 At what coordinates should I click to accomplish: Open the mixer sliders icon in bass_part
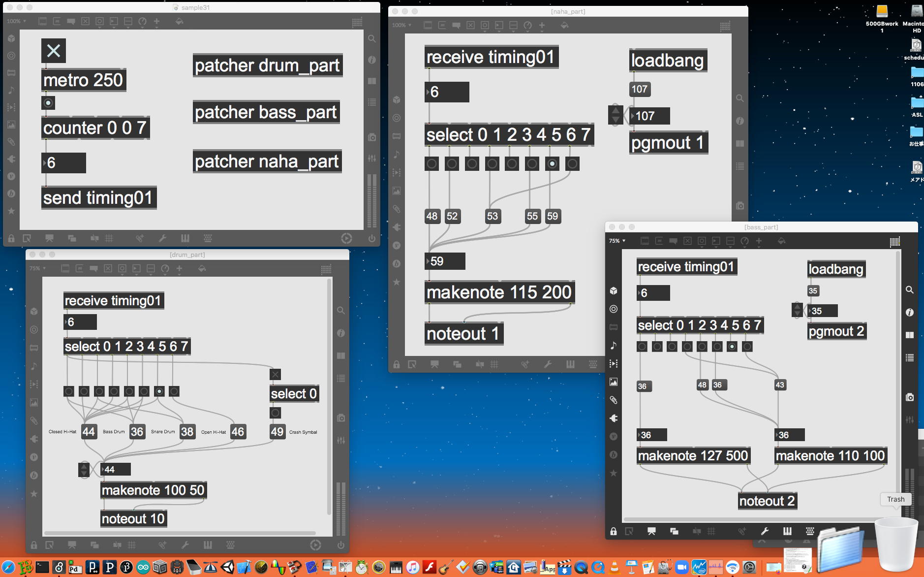pyautogui.click(x=910, y=420)
